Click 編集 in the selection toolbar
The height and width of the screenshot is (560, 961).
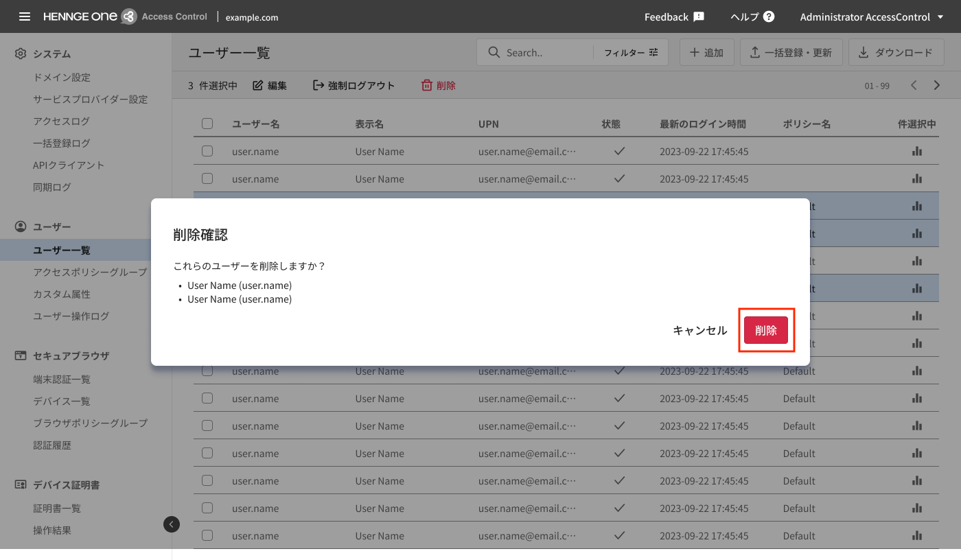[x=270, y=86]
